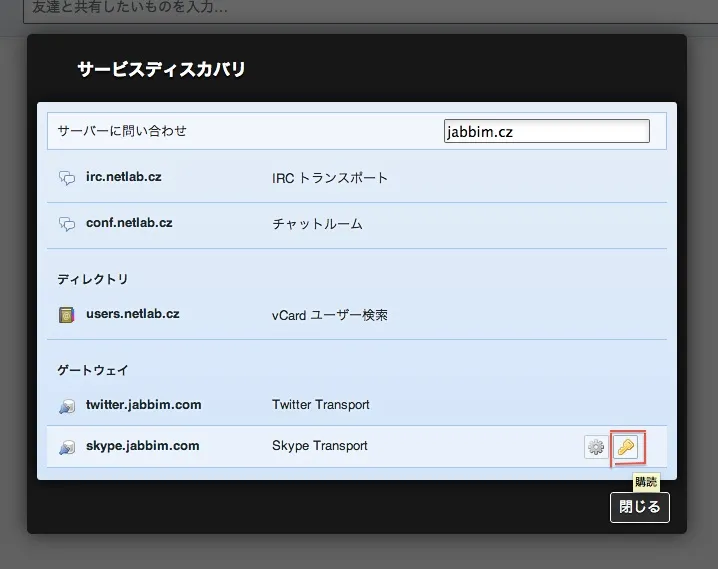Click the chat bubble icon beside irc.netlab.cz
Image resolution: width=718 pixels, height=569 pixels.
point(67,178)
